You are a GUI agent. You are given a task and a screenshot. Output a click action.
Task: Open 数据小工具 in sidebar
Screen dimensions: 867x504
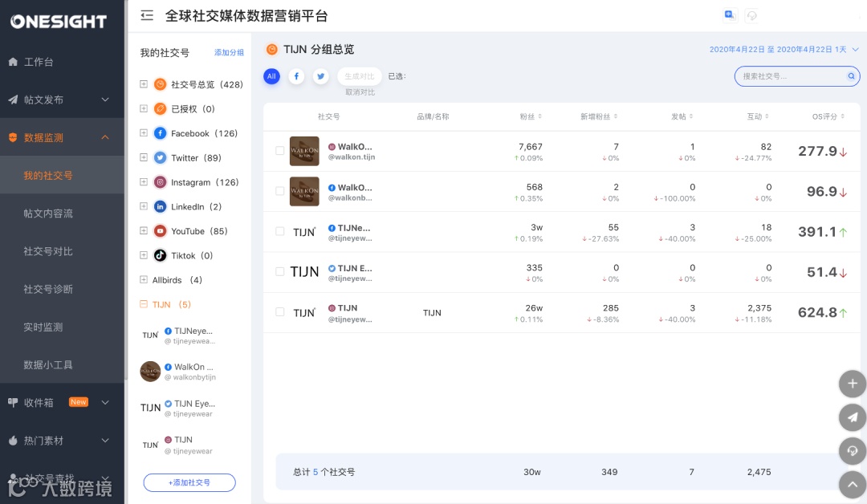point(62,364)
